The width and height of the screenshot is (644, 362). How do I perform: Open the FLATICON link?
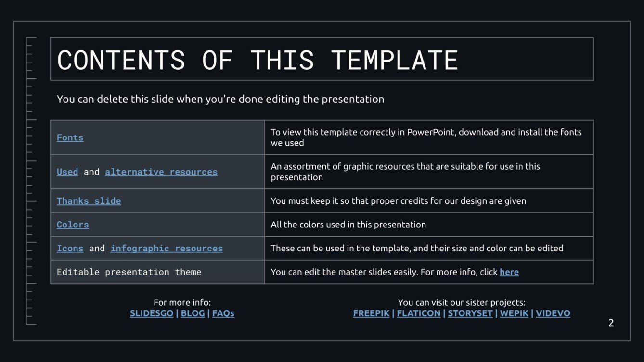(418, 313)
